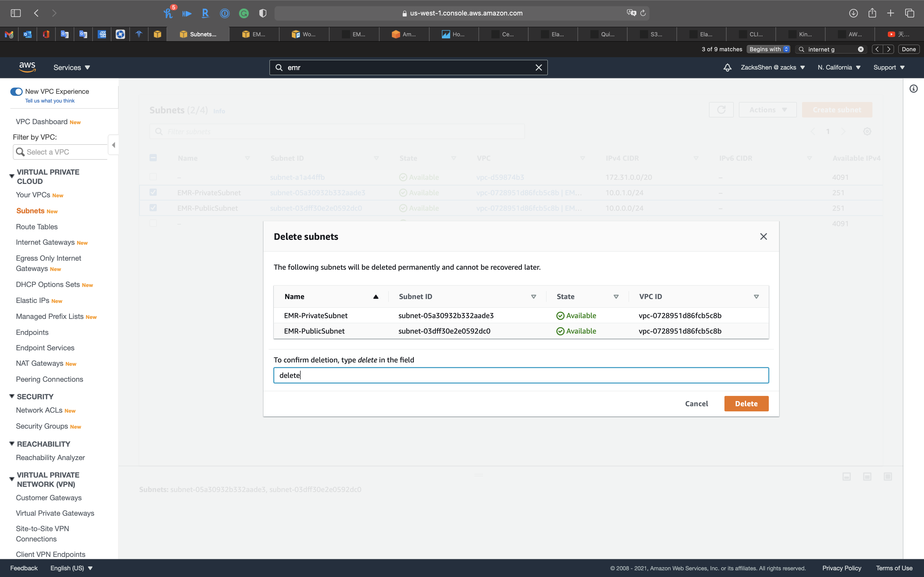Close the Delete subnets dialog with X
The image size is (924, 577).
point(763,237)
